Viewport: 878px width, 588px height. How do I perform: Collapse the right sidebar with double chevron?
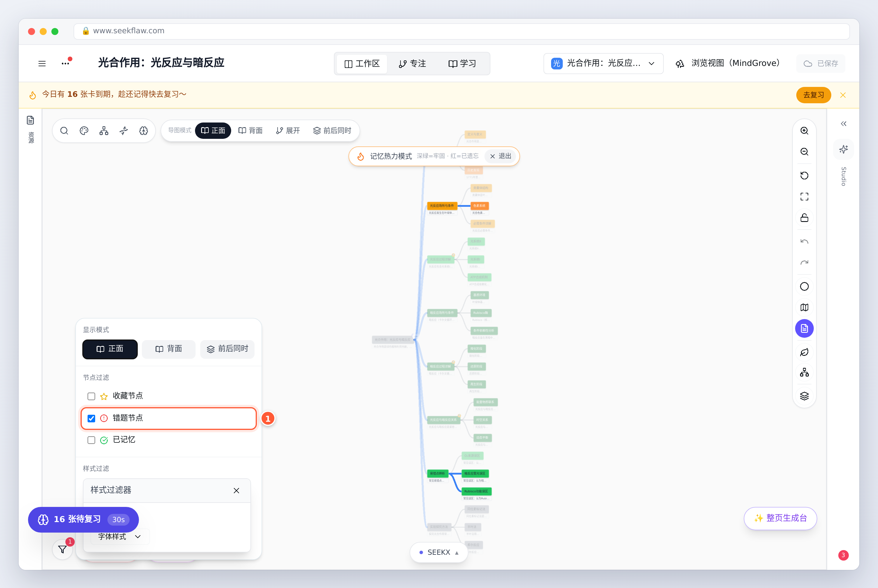pos(844,124)
